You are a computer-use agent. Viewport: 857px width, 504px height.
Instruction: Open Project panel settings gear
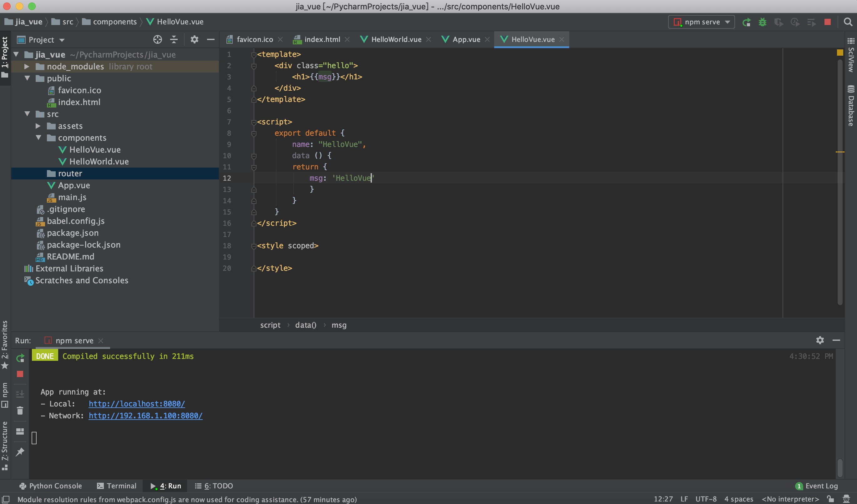[x=194, y=40]
